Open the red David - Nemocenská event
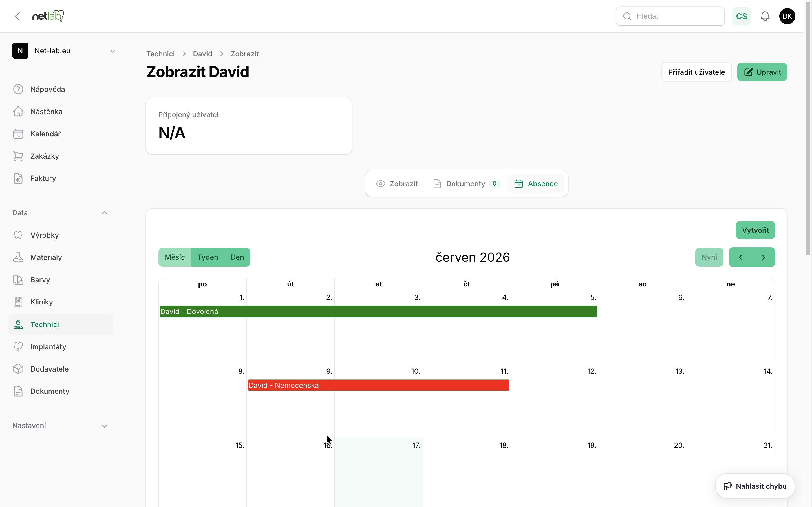This screenshot has height=507, width=812. [378, 385]
